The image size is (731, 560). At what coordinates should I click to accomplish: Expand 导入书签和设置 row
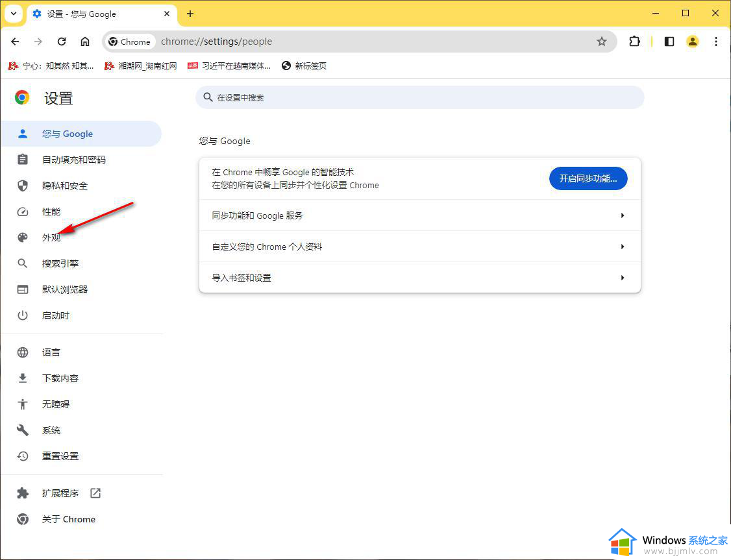pyautogui.click(x=419, y=278)
